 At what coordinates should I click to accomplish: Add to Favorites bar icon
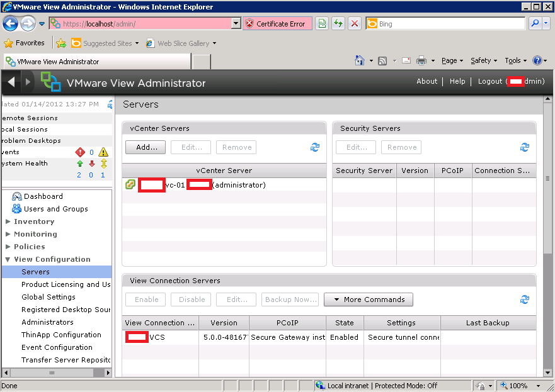[61, 43]
